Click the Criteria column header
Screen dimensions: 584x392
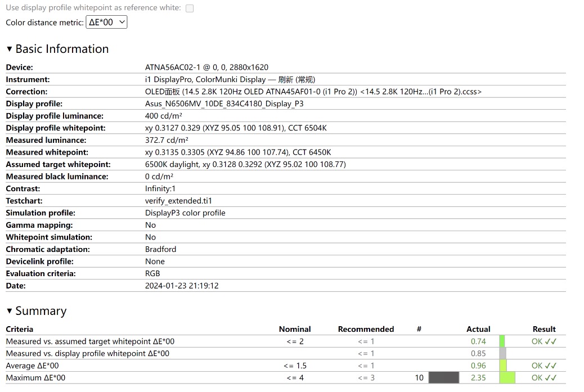(20, 329)
